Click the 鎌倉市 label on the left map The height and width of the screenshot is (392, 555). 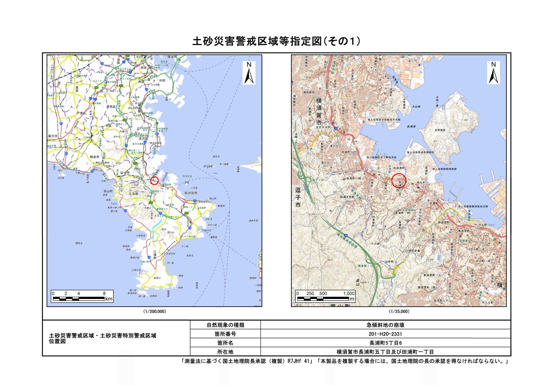click(94, 157)
